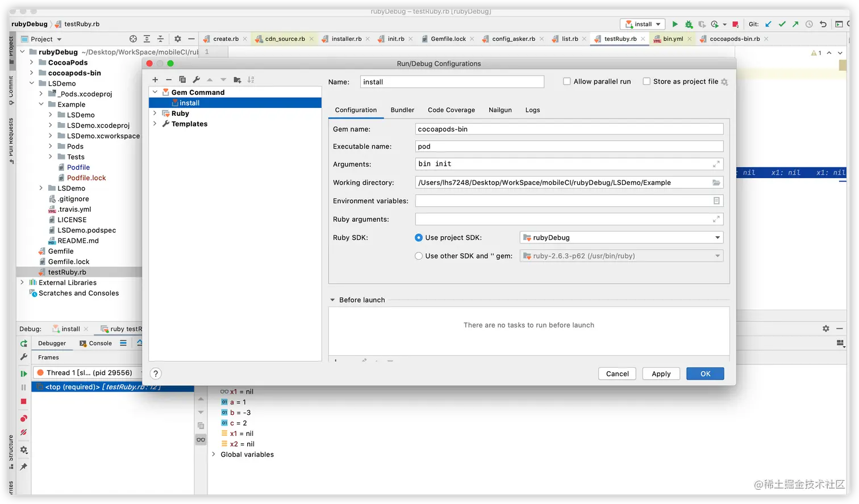Run the install configuration with green play
The height and width of the screenshot is (504, 859).
[675, 24]
